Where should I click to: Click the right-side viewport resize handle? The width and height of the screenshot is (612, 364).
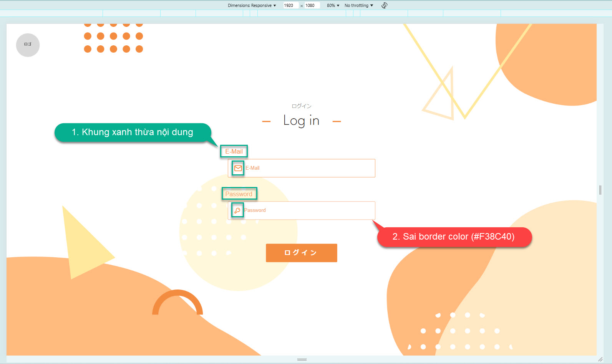(600, 190)
